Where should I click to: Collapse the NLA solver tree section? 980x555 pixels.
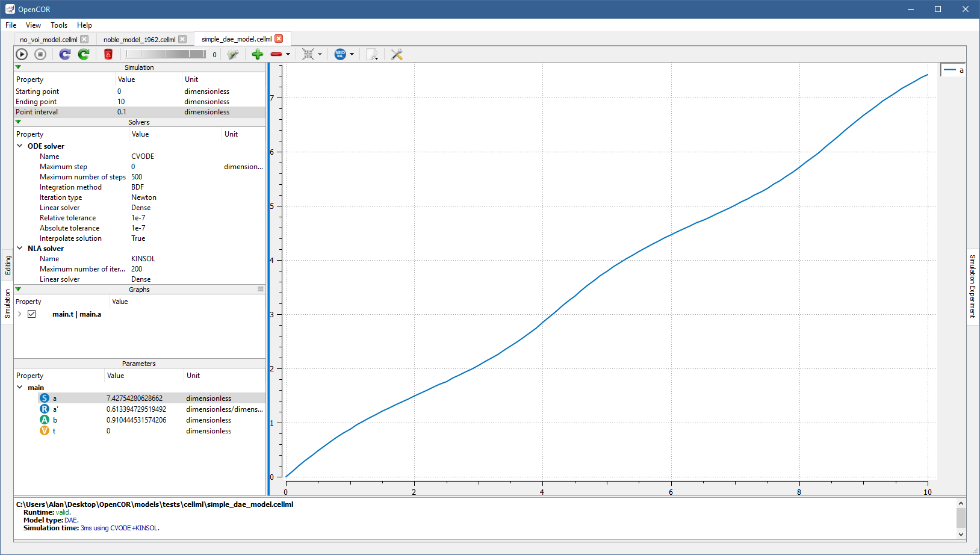[20, 249]
